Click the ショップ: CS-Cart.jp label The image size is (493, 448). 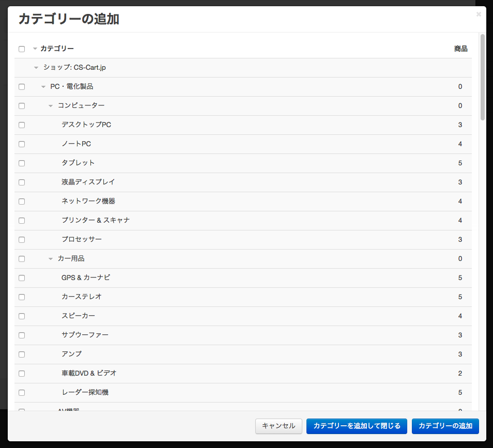(74, 68)
